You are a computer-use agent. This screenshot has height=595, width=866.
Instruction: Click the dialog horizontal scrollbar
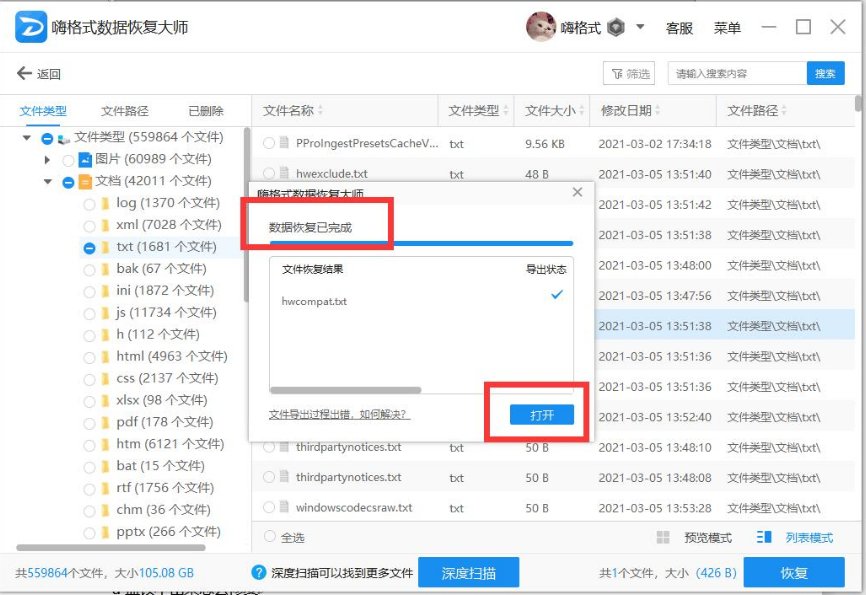[x=346, y=390]
